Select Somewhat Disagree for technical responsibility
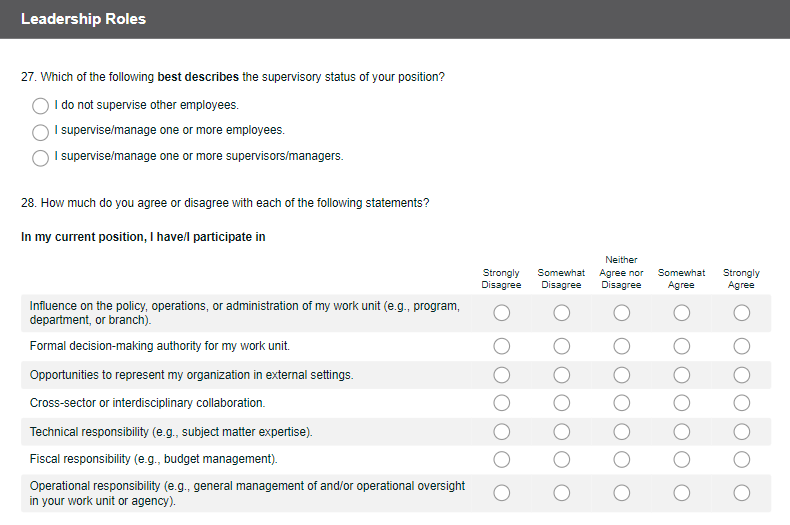This screenshot has width=790, height=525. pos(561,432)
